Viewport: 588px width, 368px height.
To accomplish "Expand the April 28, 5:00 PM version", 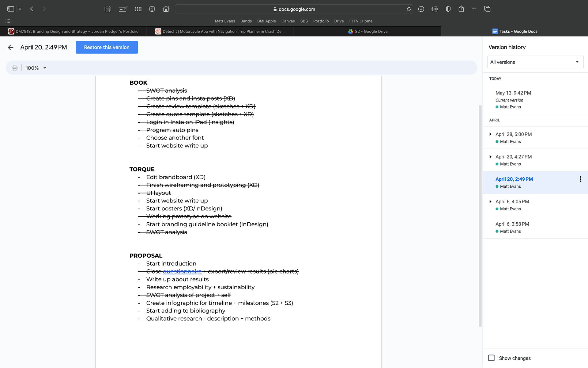I will tap(491, 134).
